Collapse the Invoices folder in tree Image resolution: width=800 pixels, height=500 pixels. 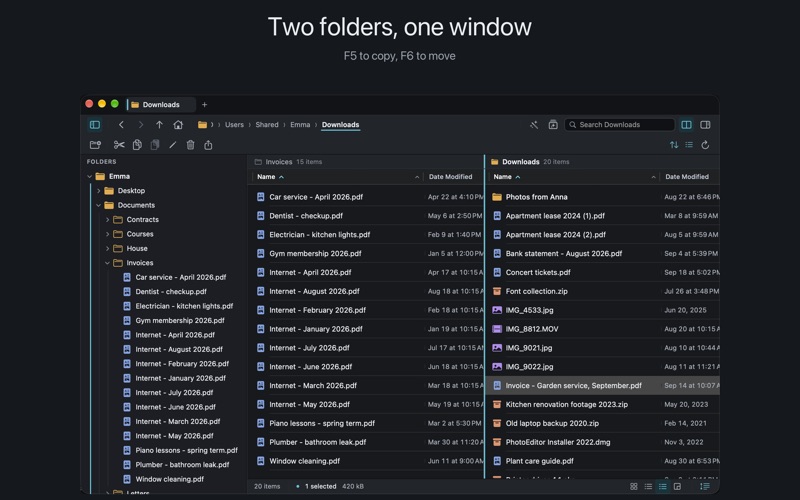coord(107,263)
